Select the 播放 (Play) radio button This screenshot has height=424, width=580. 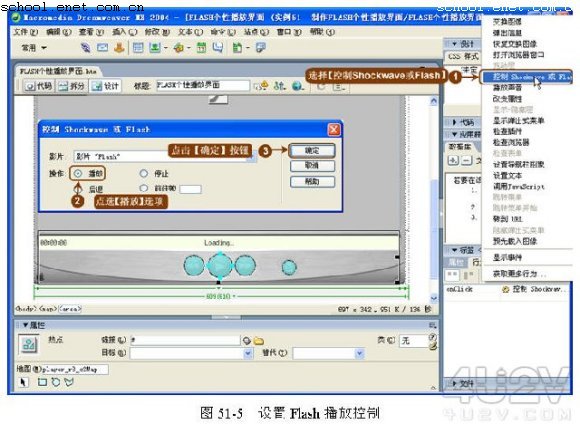click(x=78, y=173)
